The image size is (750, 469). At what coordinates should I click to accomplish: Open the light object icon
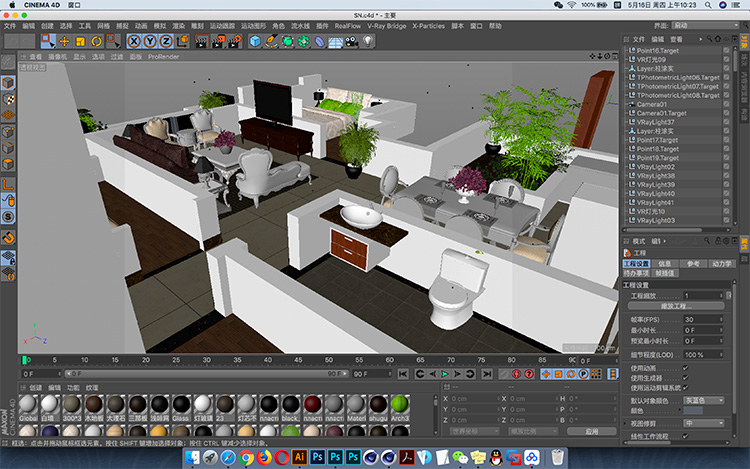368,42
